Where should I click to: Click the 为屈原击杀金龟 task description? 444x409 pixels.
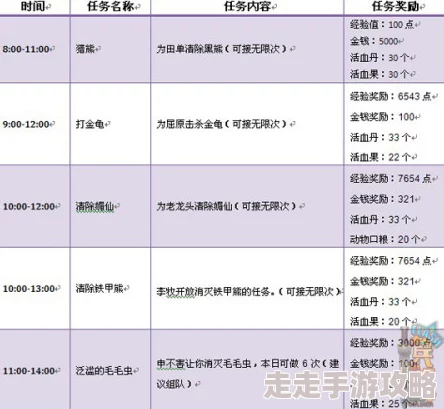point(222,124)
